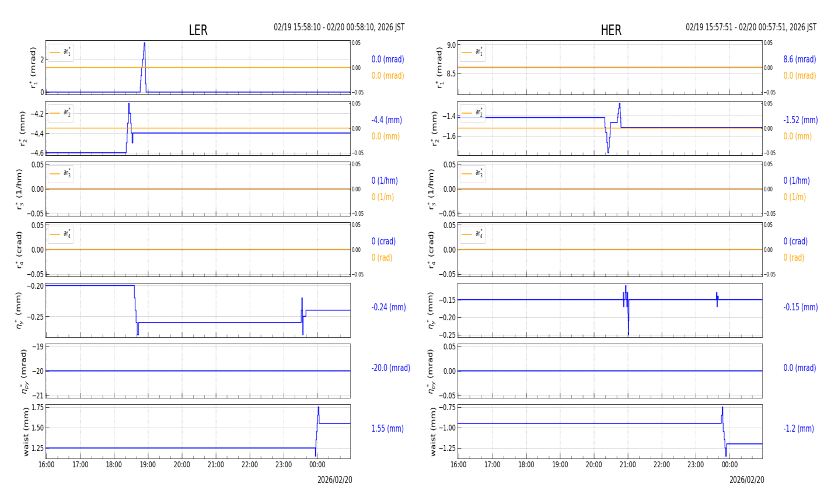Click the ∂r4* legend in the LER plot

coord(61,235)
